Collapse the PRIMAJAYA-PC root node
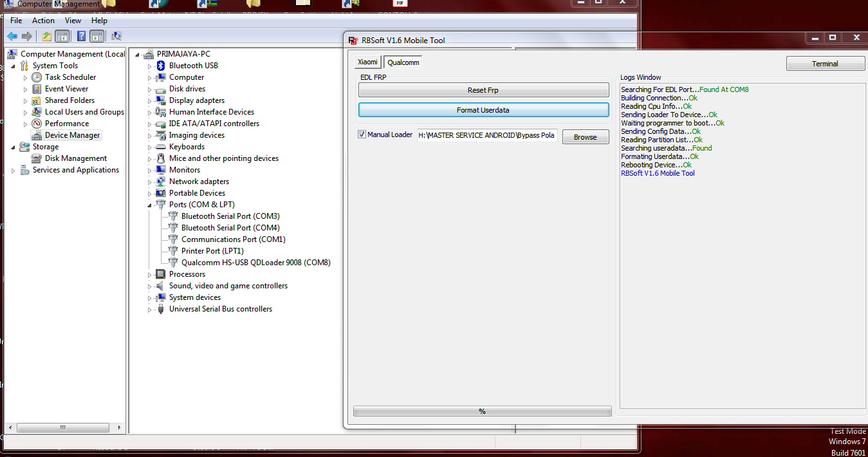Image resolution: width=868 pixels, height=457 pixels. [x=138, y=55]
